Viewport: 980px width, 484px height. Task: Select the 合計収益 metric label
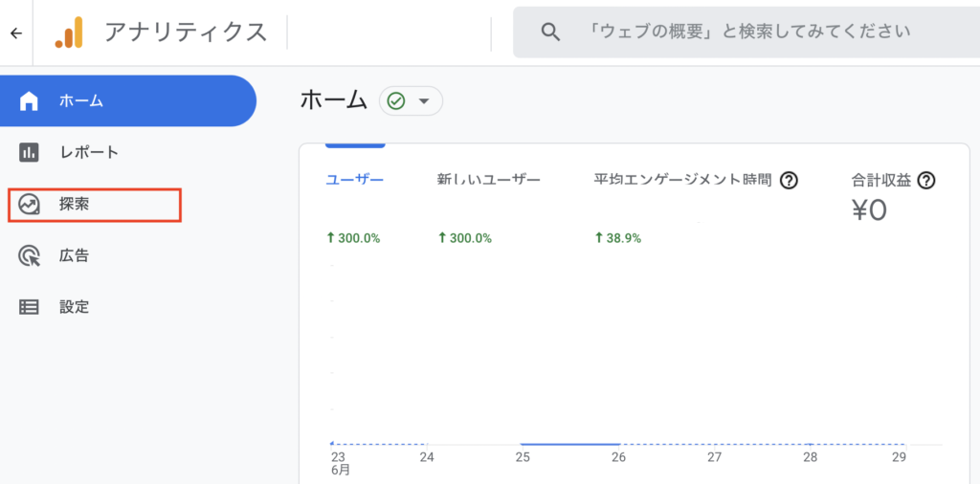pyautogui.click(x=881, y=180)
